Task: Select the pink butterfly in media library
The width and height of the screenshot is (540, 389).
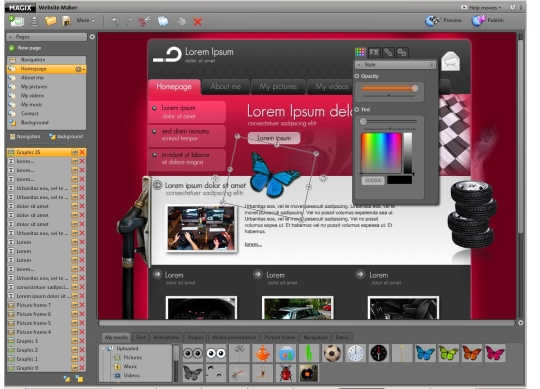Action: point(495,353)
